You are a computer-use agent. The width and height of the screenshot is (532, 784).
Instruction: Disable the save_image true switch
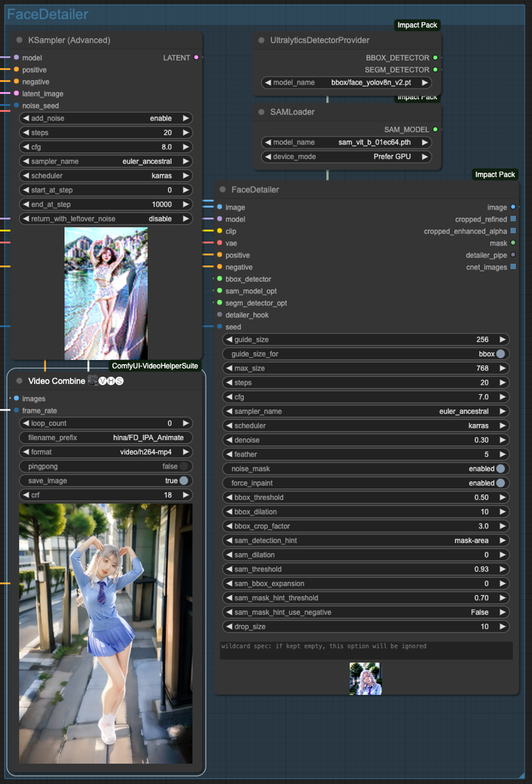click(184, 481)
